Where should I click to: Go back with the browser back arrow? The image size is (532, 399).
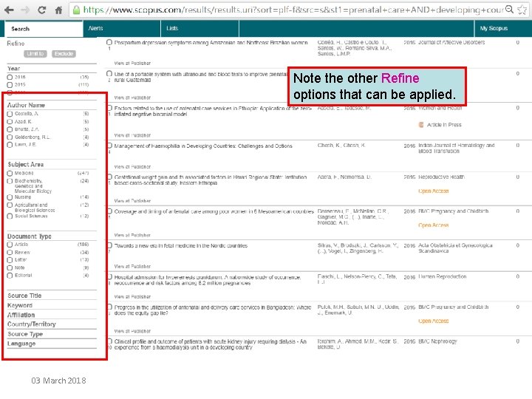coord(9,10)
